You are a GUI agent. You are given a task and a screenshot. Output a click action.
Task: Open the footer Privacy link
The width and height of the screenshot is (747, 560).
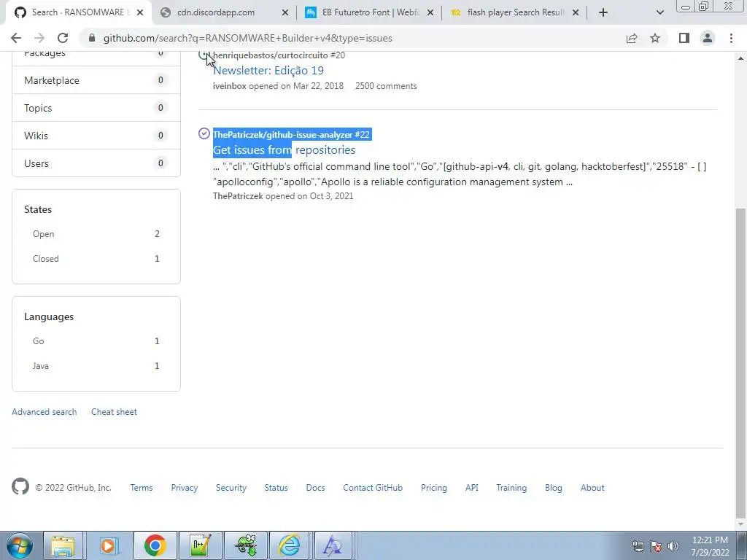(185, 488)
